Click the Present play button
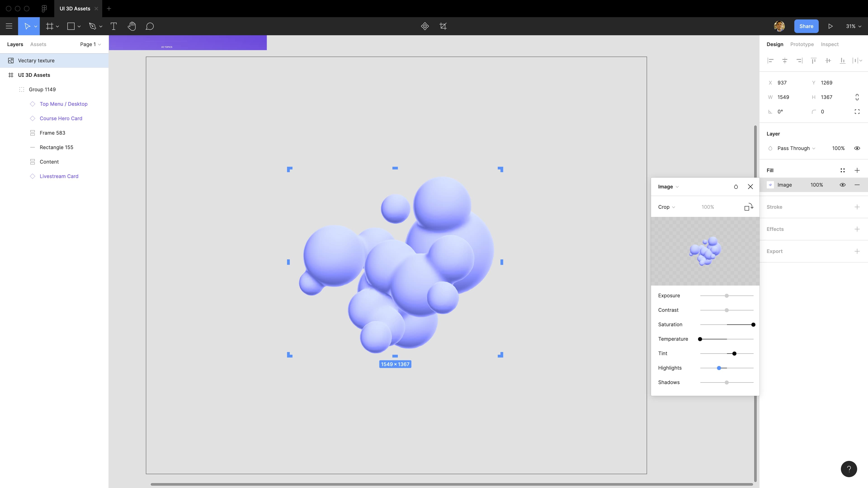868x488 pixels. point(830,26)
